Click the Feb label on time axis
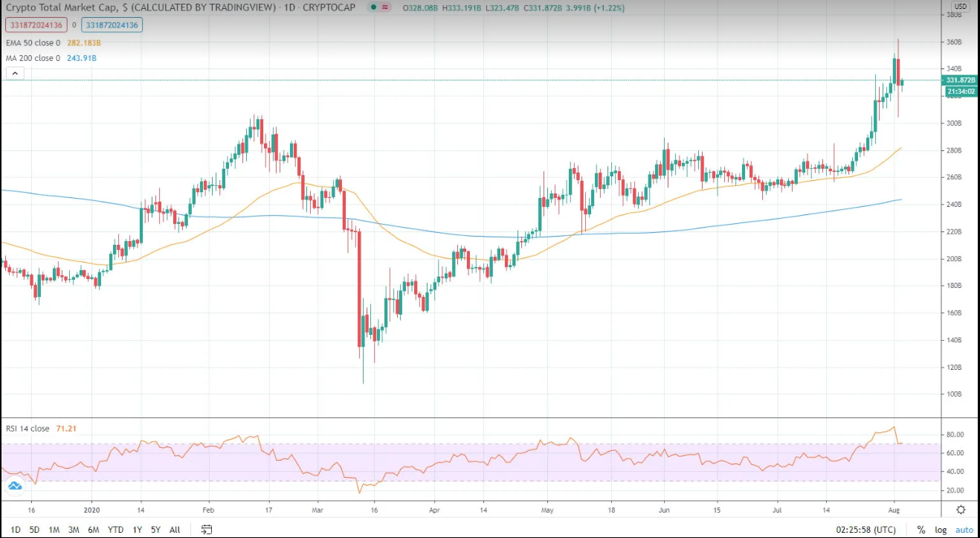The image size is (980, 538). tap(207, 510)
